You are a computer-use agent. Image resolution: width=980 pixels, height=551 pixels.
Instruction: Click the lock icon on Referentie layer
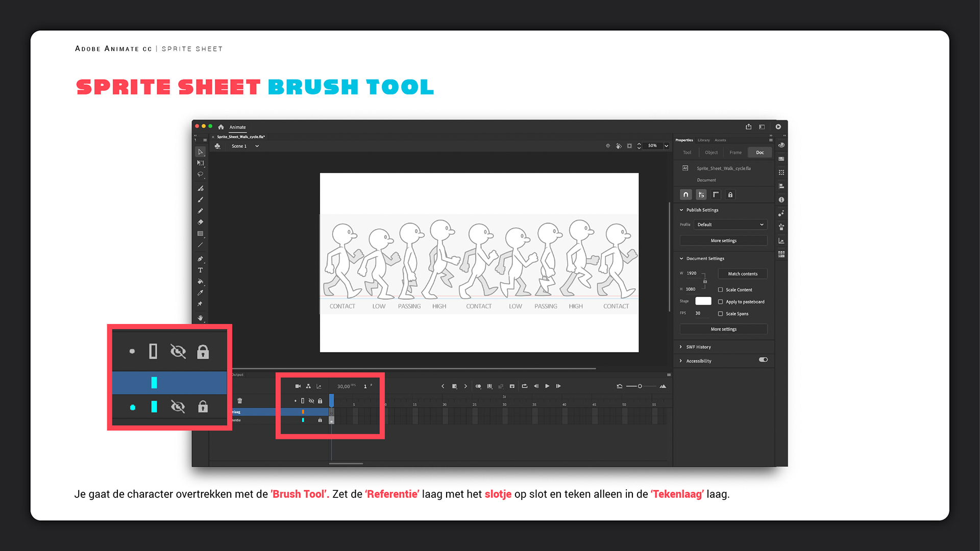(x=320, y=420)
